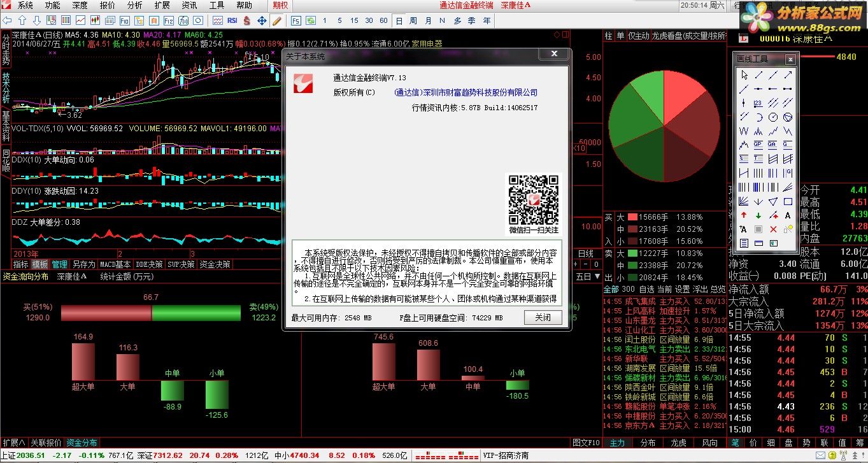Click the F10 toolbar icon
The height and width of the screenshot is (463, 868).
[x=125, y=20]
